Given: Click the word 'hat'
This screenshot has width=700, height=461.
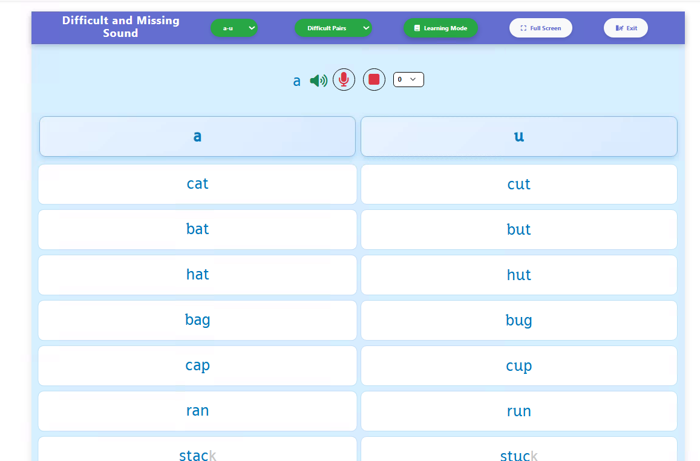Looking at the screenshot, I should [x=197, y=275].
